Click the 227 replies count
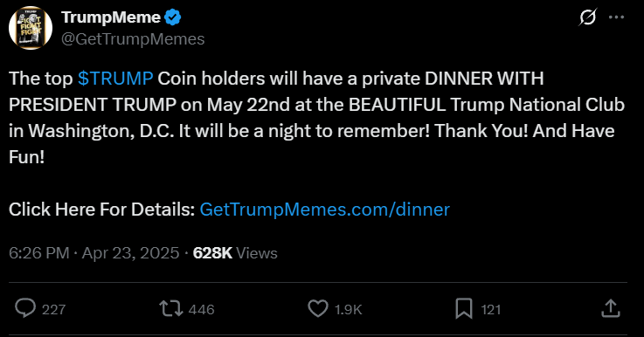Viewport: 644px width, 337px height. click(54, 309)
